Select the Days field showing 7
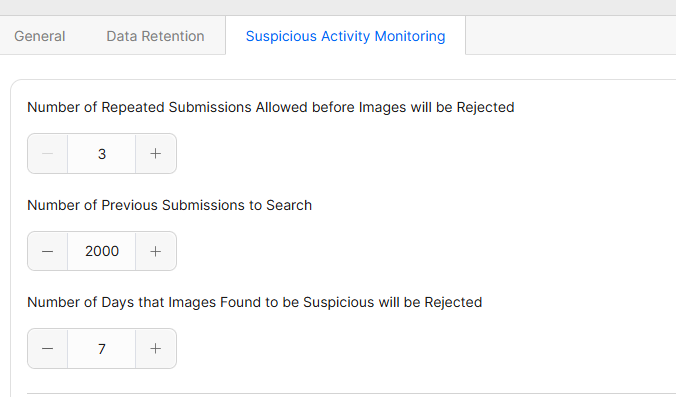The width and height of the screenshot is (676, 397). 102,348
